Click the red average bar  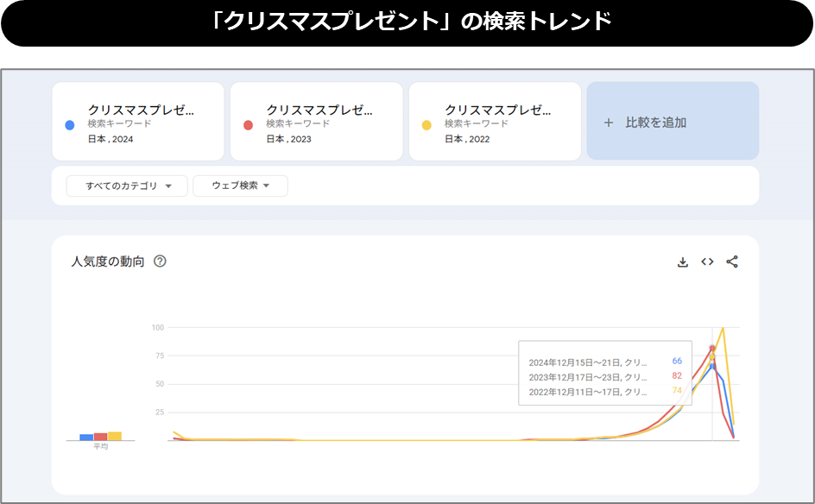[x=100, y=437]
